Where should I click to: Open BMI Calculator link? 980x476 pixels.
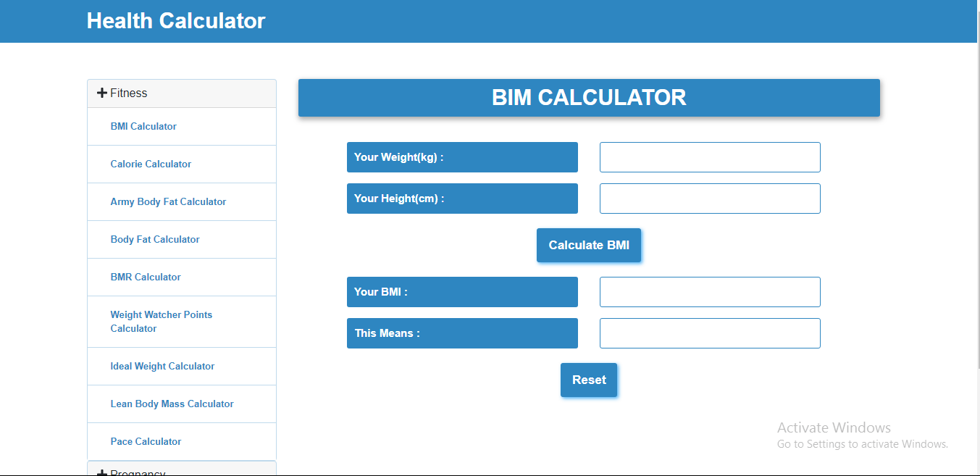143,126
